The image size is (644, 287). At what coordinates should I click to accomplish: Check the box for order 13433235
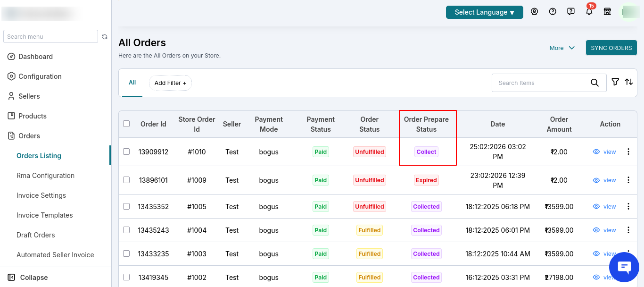(126, 253)
